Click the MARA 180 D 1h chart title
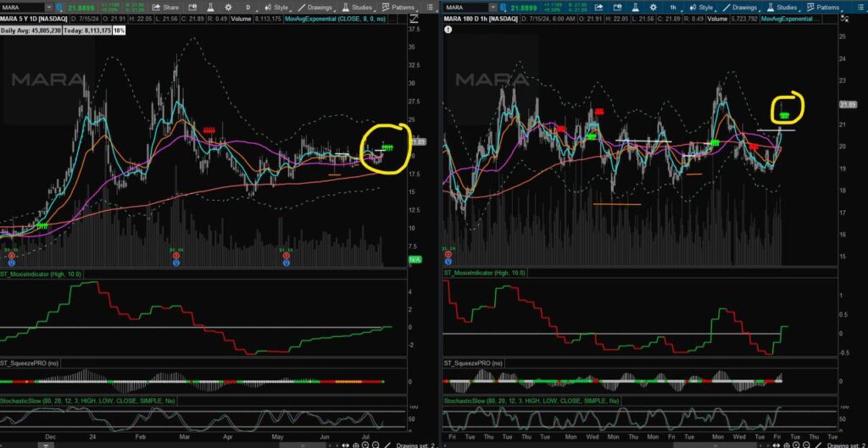868x448 pixels. 481,19
